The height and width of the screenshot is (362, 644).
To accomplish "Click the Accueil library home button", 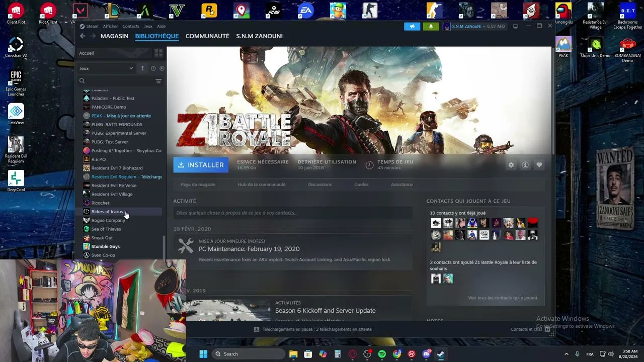I will (115, 53).
